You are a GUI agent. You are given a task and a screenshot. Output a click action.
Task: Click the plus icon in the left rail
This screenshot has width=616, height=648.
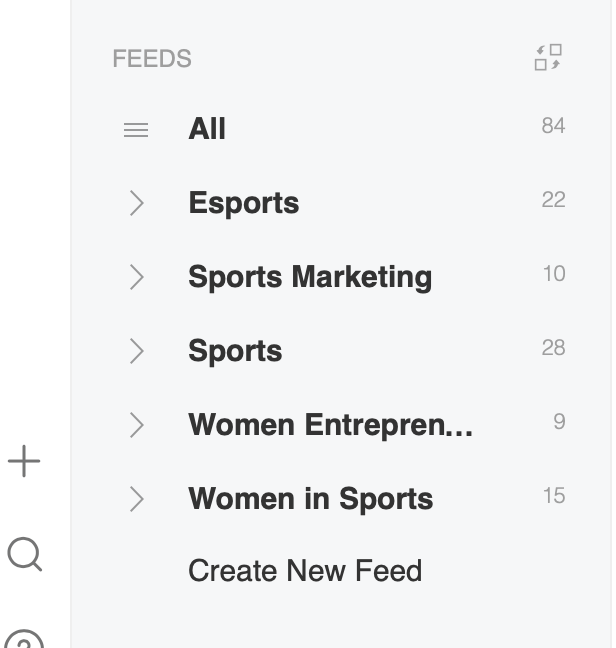24,462
